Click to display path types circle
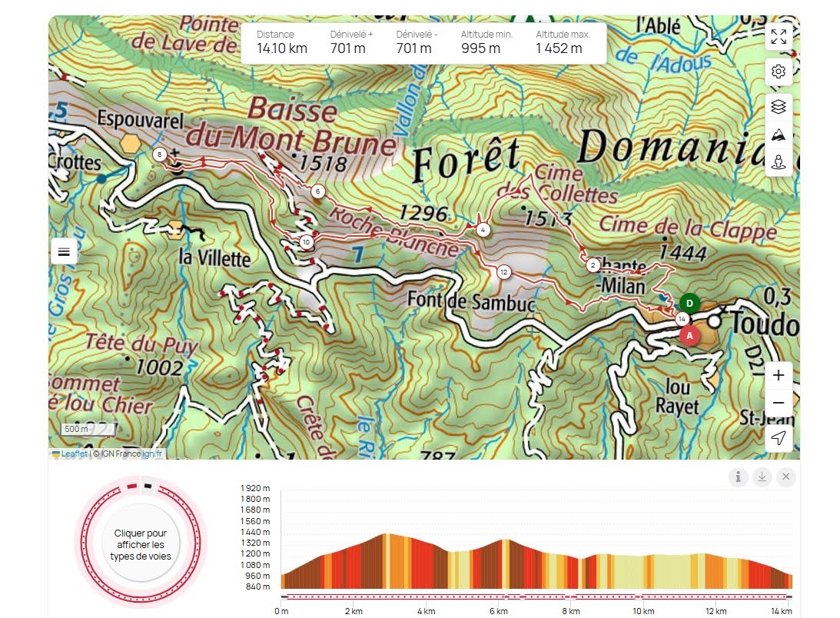 (x=140, y=544)
